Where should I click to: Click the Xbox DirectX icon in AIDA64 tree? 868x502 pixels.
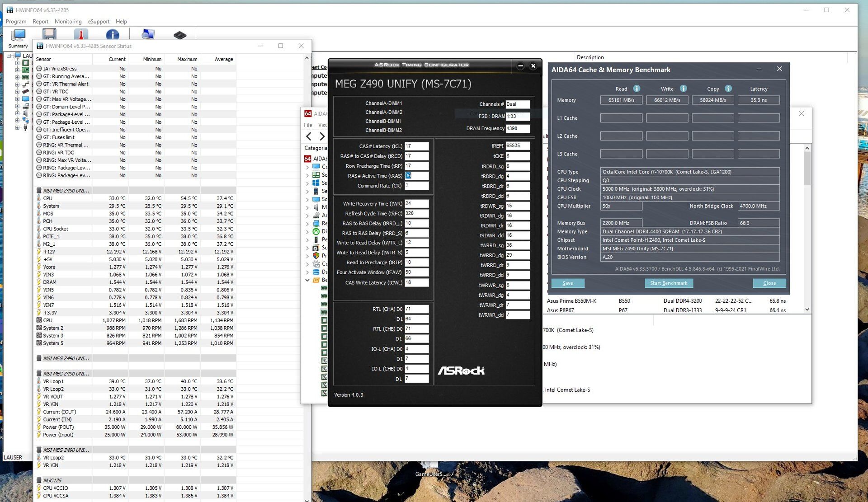(316, 231)
